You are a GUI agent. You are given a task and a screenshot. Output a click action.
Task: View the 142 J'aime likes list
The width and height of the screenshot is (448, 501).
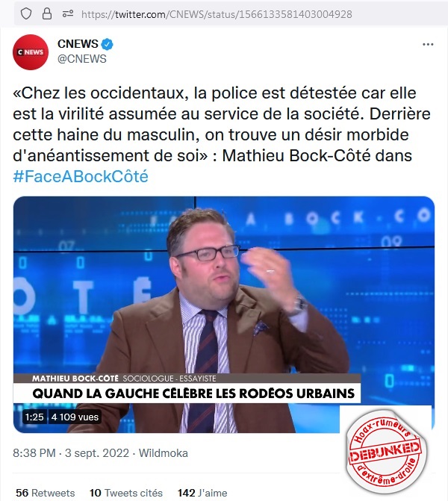202,493
